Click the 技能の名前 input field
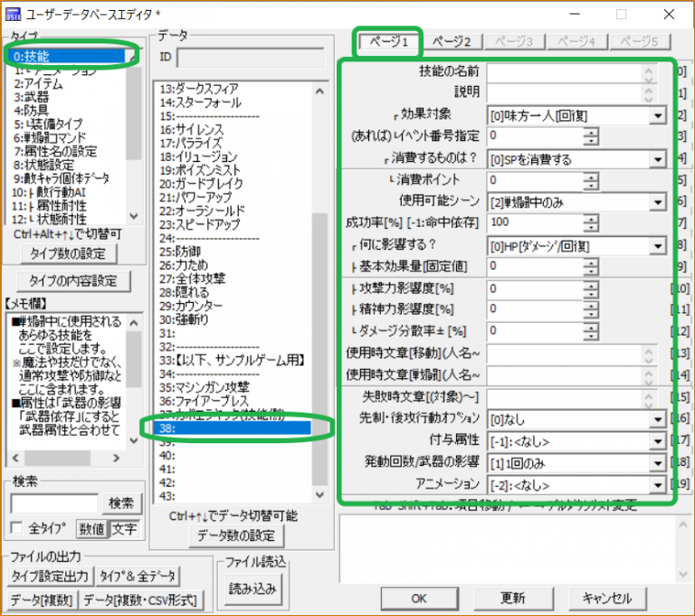695x616 pixels. [566, 71]
